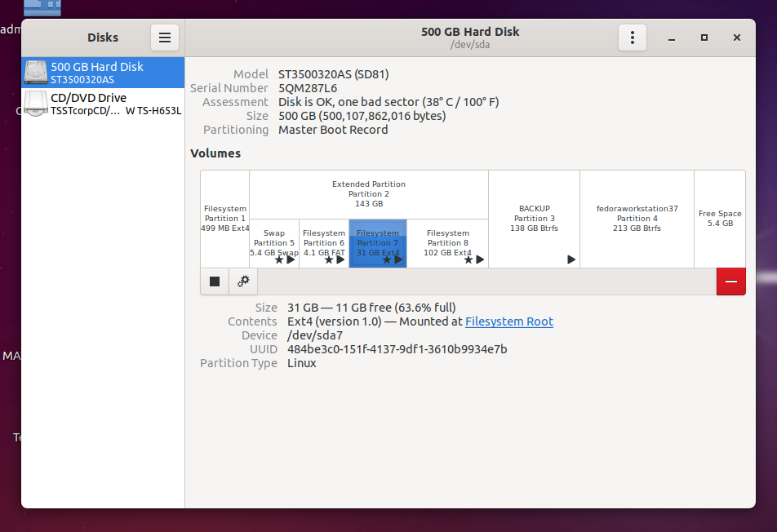Select Extended Partition 2 143 GB block
The width and height of the screenshot is (777, 532).
click(x=369, y=194)
